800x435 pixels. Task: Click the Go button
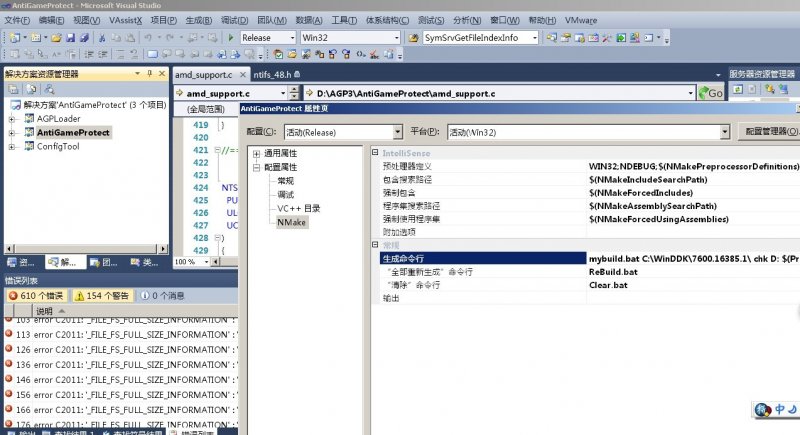point(711,93)
